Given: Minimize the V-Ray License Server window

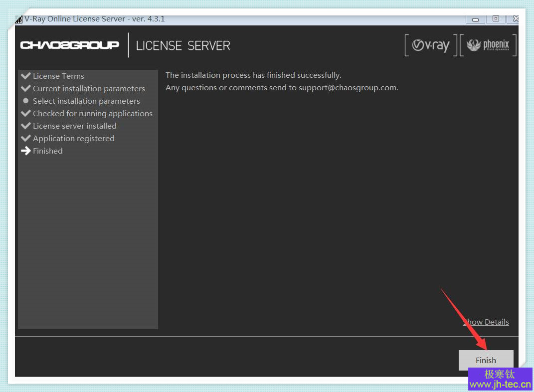Looking at the screenshot, I should click(476, 19).
